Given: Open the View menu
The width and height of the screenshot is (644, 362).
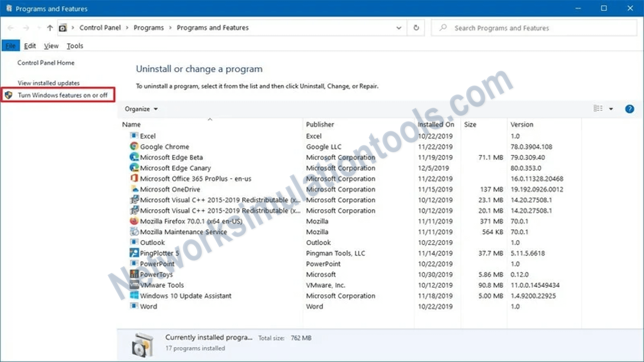Looking at the screenshot, I should 51,46.
